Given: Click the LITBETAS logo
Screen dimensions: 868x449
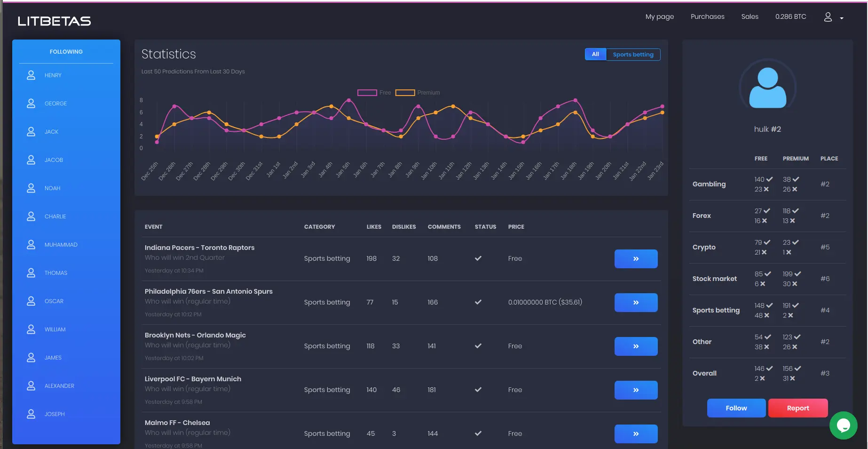Looking at the screenshot, I should click(x=54, y=21).
